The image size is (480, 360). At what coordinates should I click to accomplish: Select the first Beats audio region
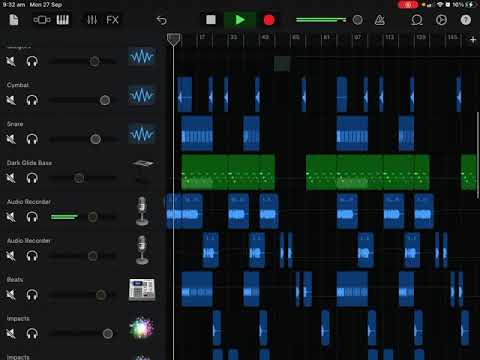(197, 289)
